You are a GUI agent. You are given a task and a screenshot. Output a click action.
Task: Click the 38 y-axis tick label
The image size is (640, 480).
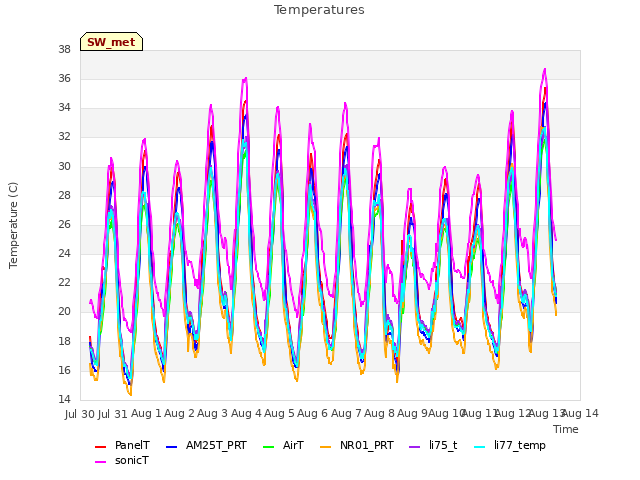(x=64, y=49)
